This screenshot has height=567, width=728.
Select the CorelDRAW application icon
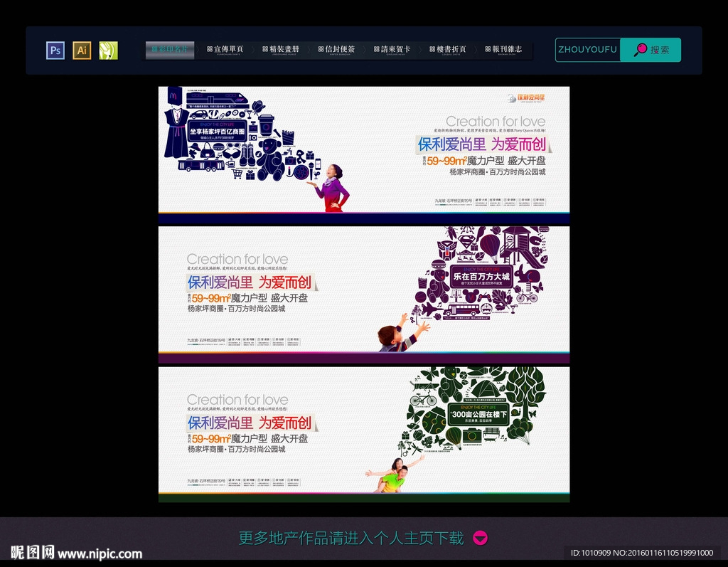pos(108,50)
